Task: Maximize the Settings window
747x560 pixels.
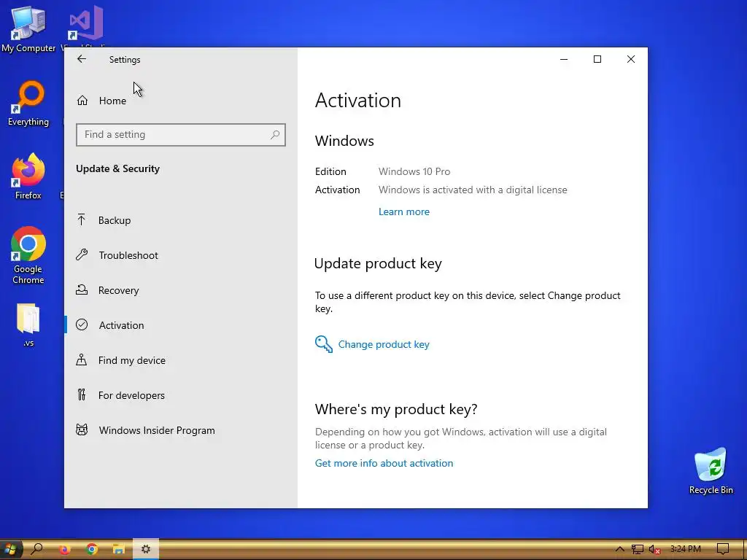Action: [x=597, y=59]
